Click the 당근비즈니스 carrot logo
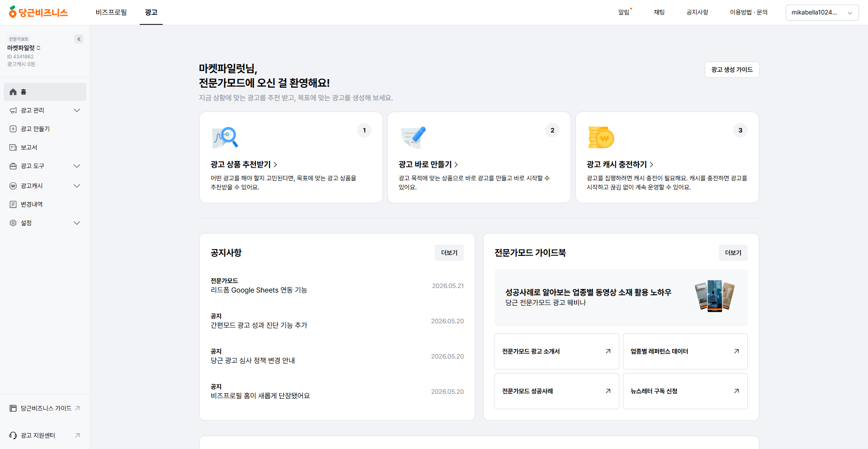Viewport: 868px width, 449px height. pos(38,12)
